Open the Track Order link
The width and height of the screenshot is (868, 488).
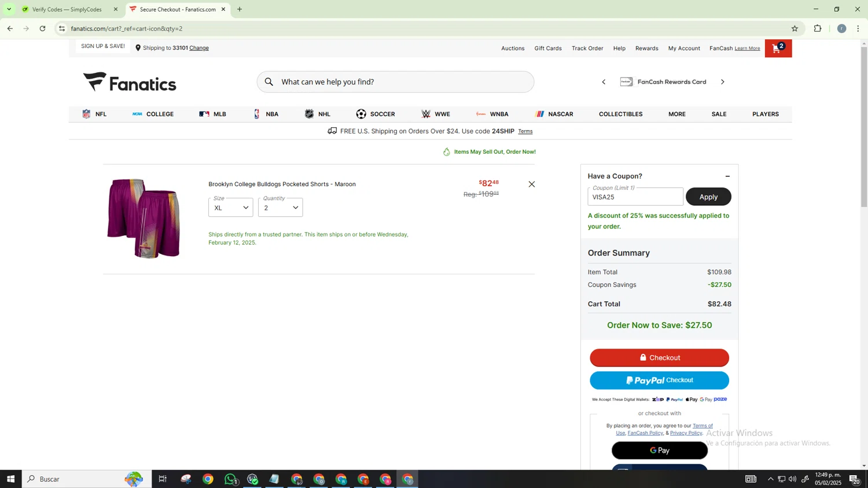pos(587,49)
